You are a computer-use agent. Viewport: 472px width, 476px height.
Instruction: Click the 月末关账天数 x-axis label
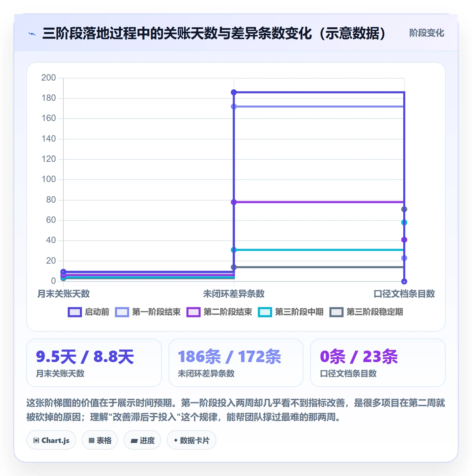63,294
